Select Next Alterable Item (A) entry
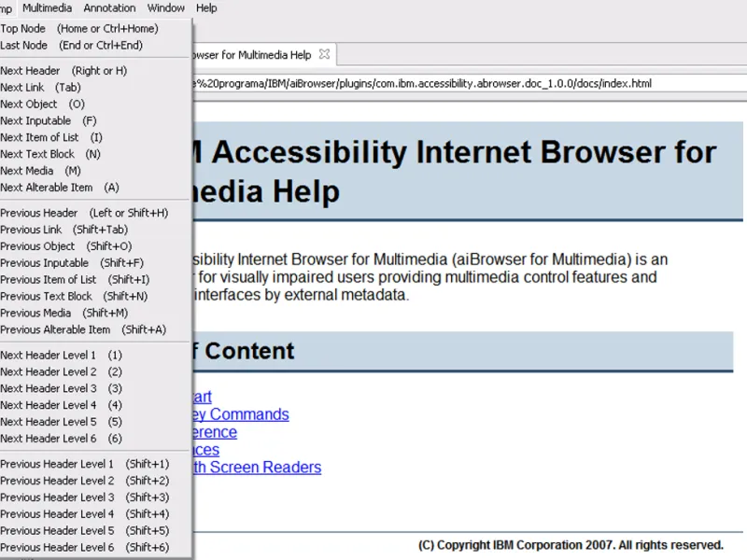The height and width of the screenshot is (560, 747). pyautogui.click(x=95, y=188)
